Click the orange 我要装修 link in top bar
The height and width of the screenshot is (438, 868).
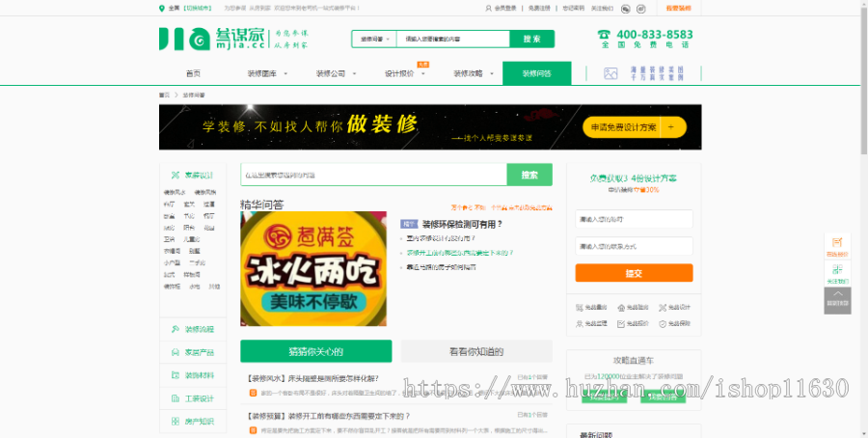coord(679,9)
